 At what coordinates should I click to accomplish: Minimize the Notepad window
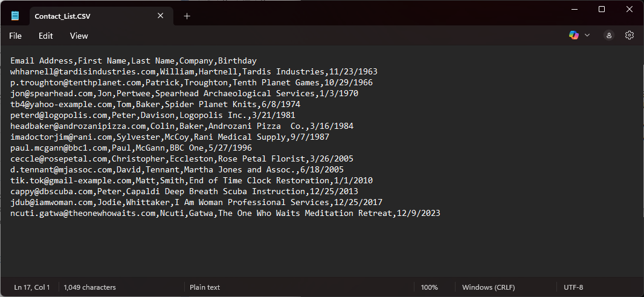pyautogui.click(x=574, y=9)
